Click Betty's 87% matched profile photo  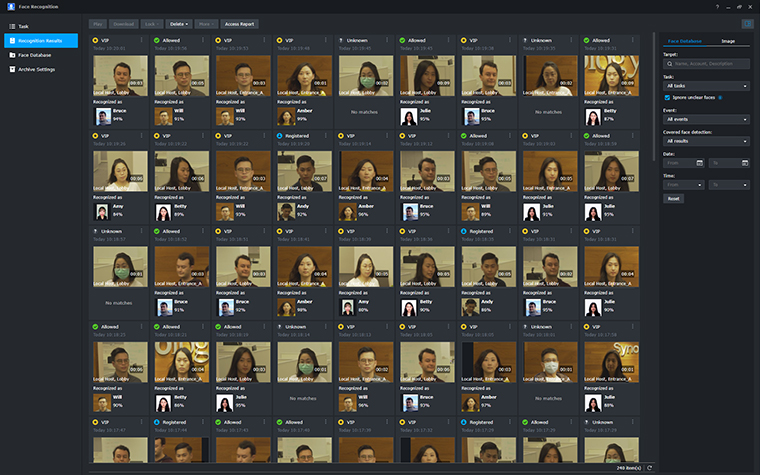(x=593, y=116)
